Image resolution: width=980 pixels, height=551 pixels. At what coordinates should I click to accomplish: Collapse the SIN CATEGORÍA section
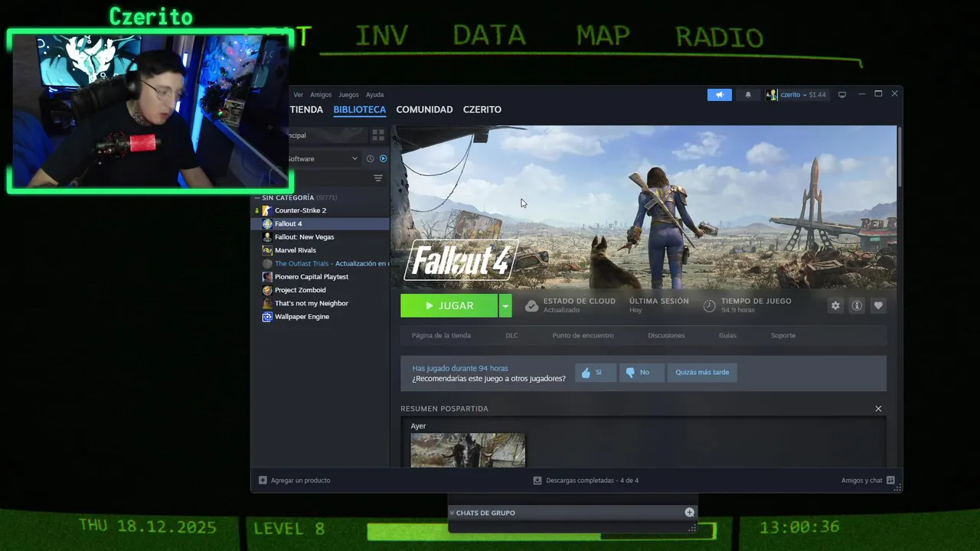coord(258,197)
